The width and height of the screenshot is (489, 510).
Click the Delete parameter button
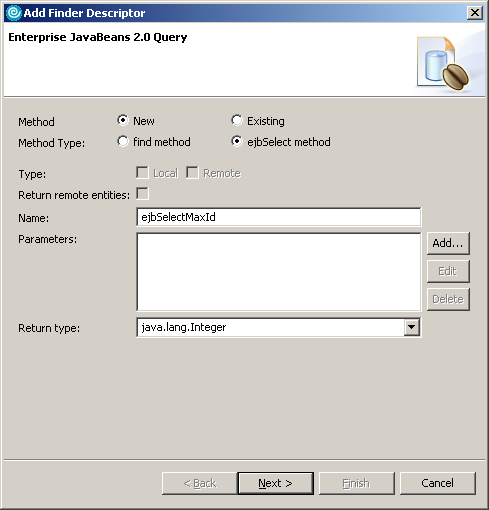pyautogui.click(x=448, y=299)
